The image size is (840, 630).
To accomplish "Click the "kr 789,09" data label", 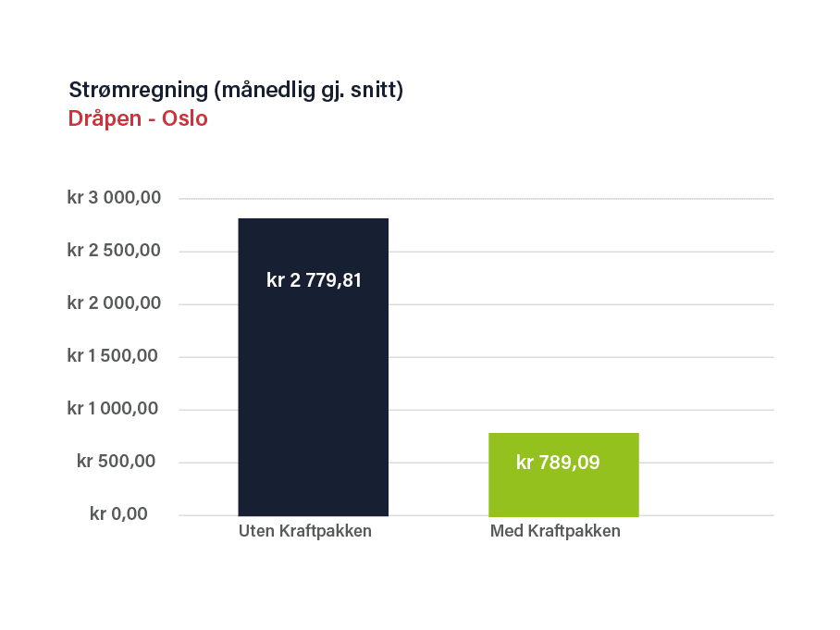I will (558, 463).
